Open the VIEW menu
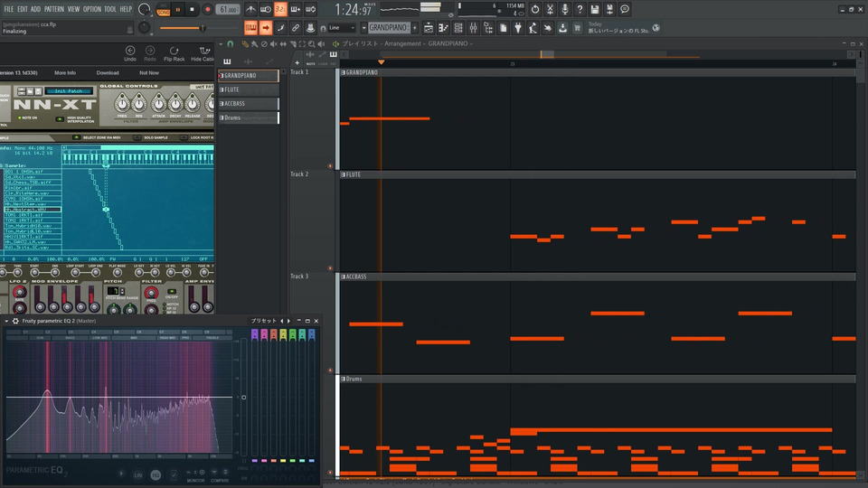 [73, 9]
